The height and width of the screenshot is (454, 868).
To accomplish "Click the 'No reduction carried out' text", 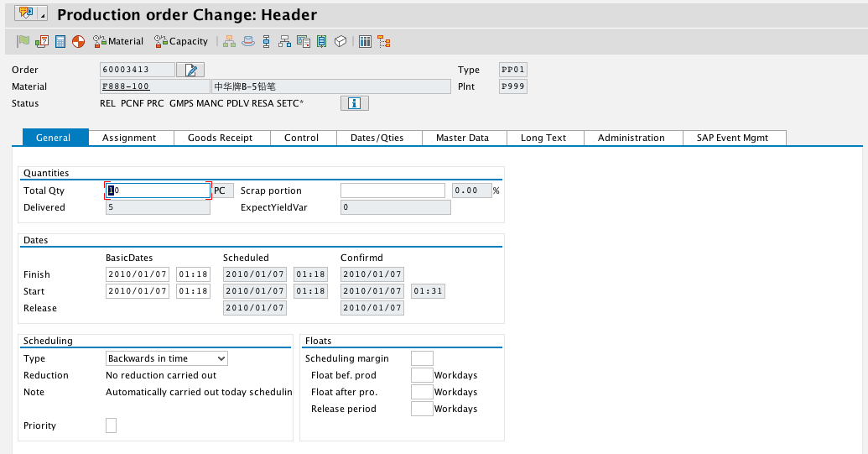I will pos(160,375).
